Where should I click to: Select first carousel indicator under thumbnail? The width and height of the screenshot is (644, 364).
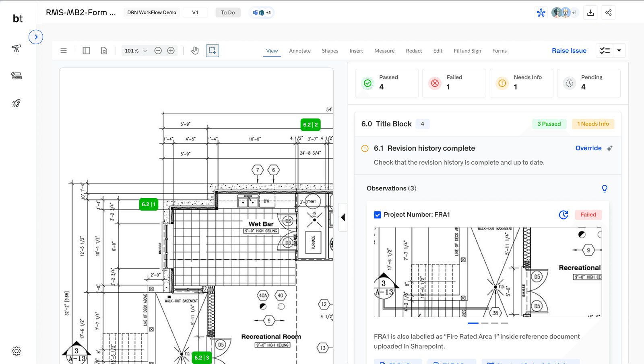(473, 323)
